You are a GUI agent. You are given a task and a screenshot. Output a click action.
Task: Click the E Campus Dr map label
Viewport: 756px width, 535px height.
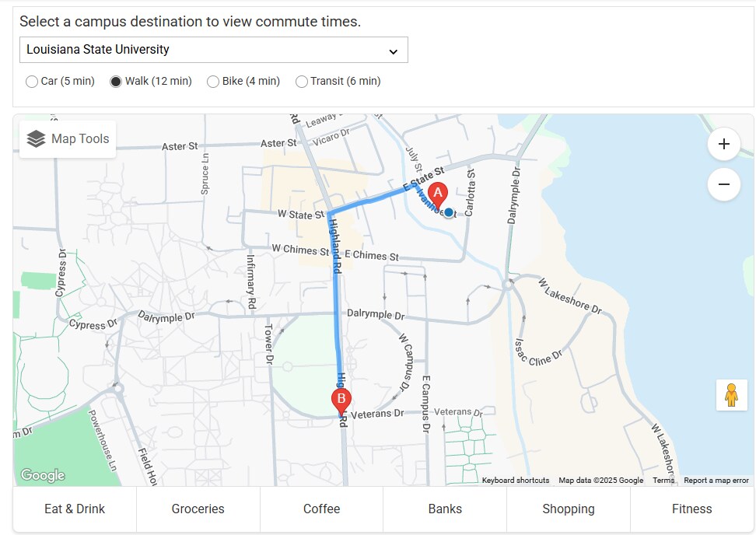[426, 404]
